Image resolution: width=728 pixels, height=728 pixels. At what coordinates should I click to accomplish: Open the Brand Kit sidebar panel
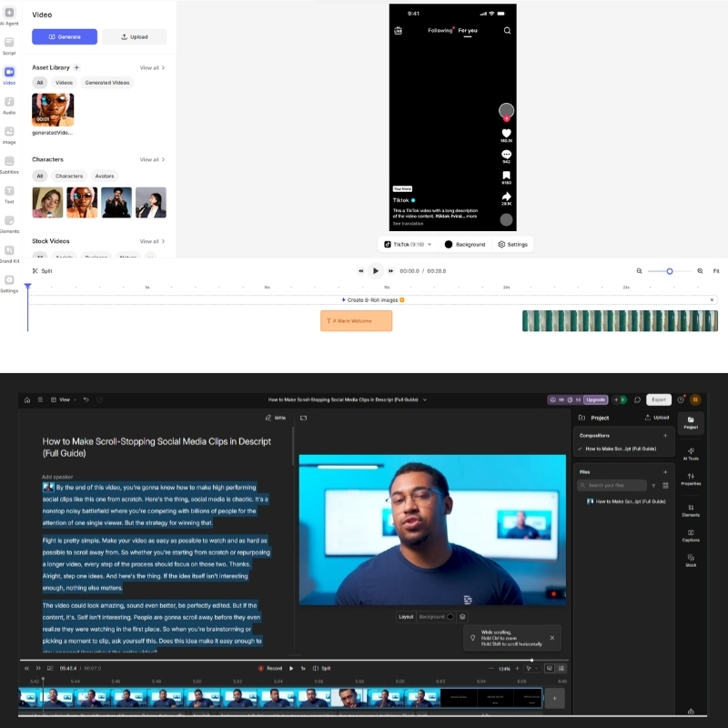(9, 254)
